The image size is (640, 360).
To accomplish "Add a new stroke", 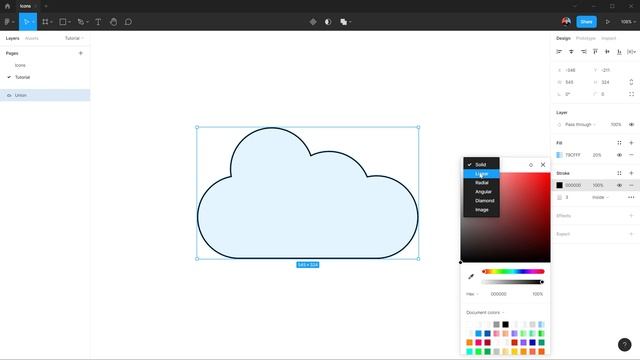I will 631,173.
